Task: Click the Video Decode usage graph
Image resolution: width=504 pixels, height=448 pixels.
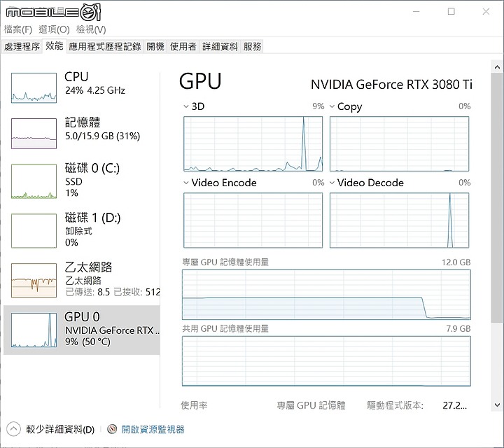Action: pyautogui.click(x=399, y=220)
